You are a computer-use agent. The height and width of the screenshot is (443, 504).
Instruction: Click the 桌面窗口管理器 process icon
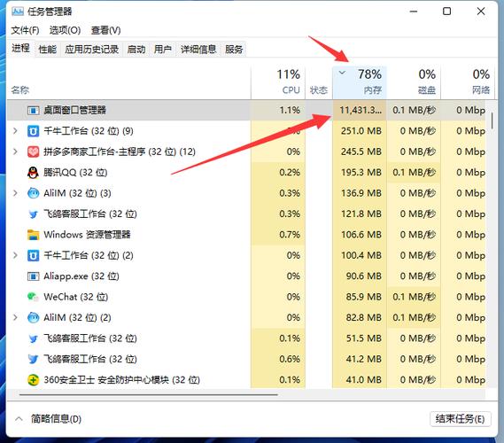click(x=33, y=111)
